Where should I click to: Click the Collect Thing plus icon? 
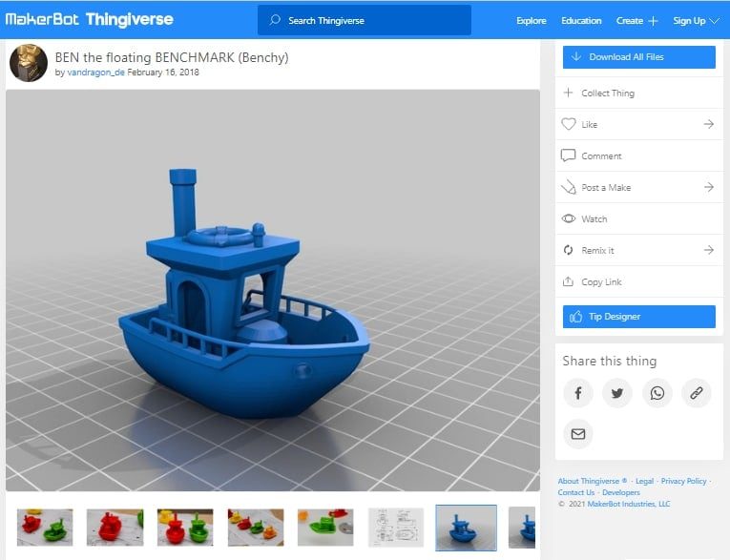568,93
